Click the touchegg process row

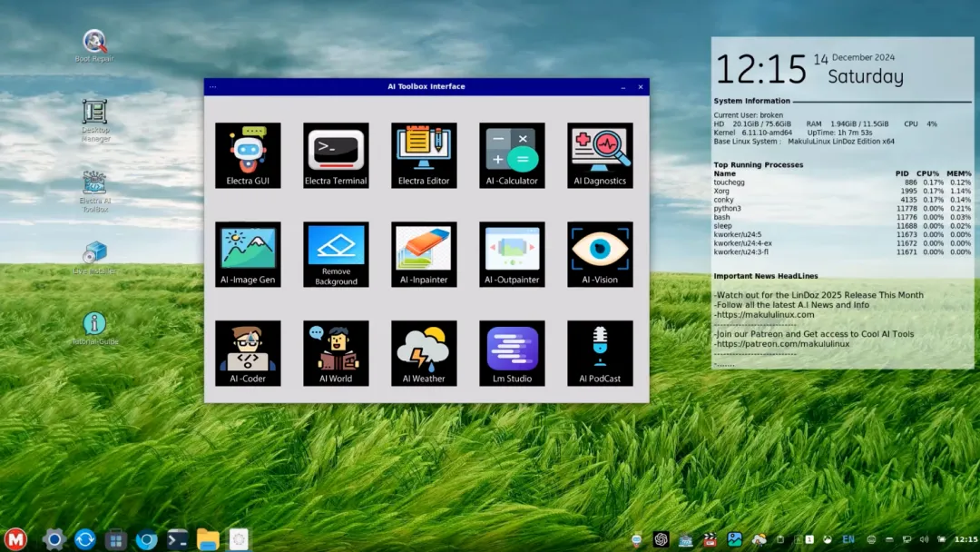point(842,182)
